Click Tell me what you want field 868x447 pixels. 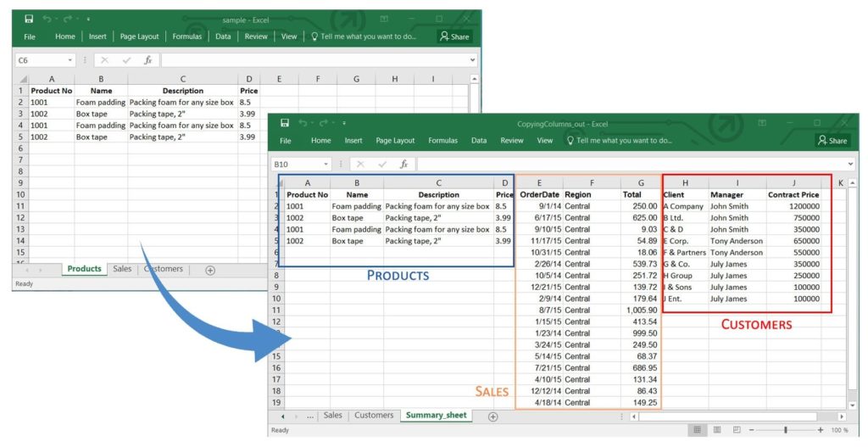tap(624, 141)
